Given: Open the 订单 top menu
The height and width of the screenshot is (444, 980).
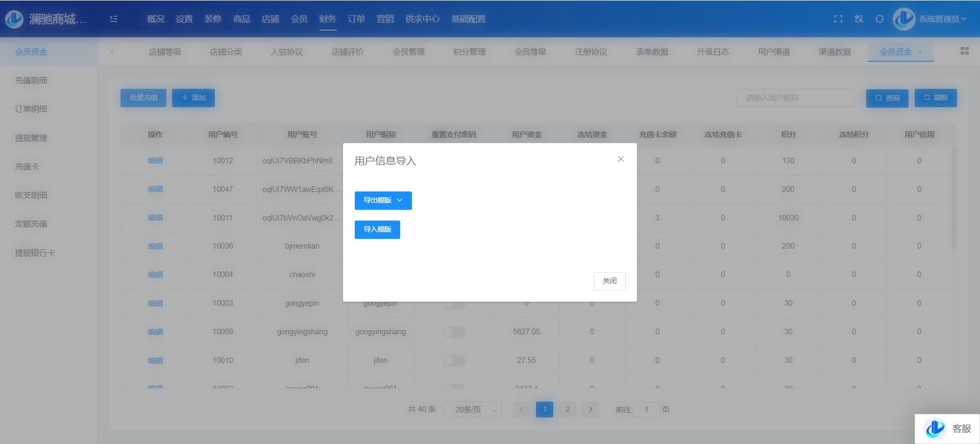Looking at the screenshot, I should 356,19.
